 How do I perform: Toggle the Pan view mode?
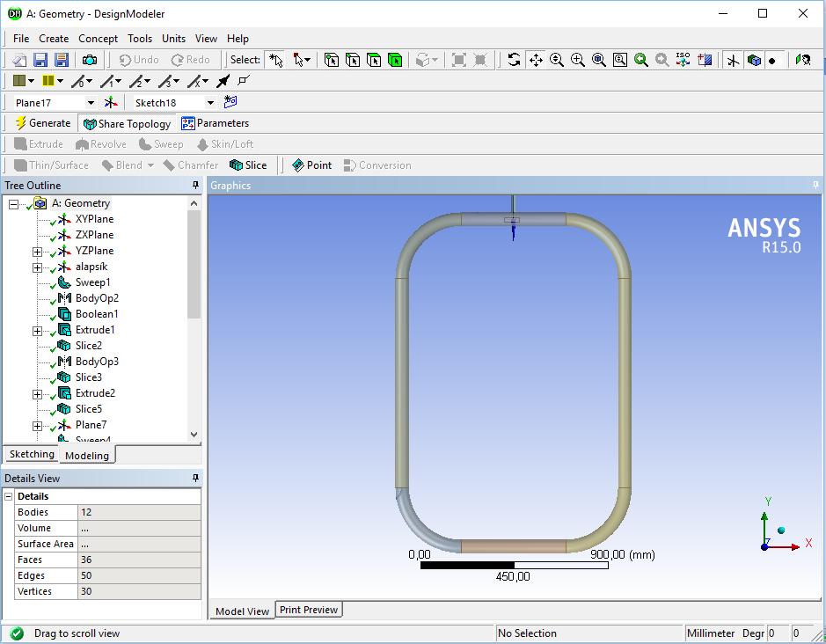coord(536,60)
